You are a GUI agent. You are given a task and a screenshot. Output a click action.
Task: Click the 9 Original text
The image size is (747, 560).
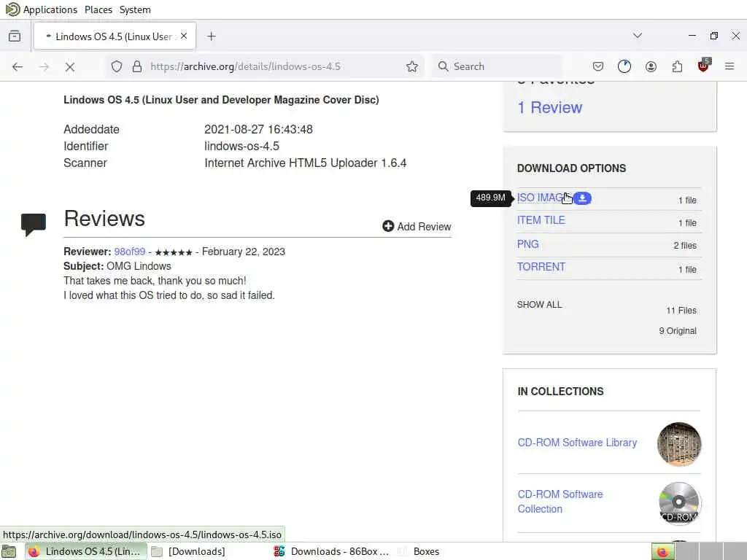coord(678,331)
